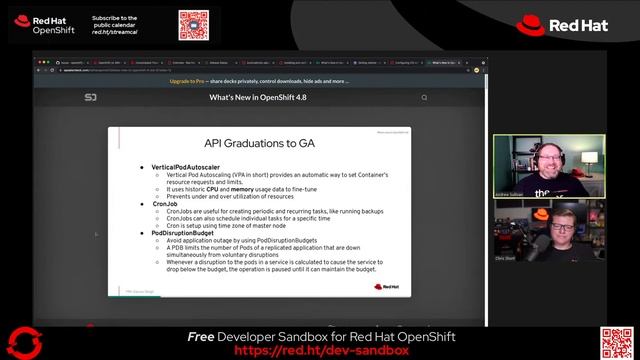Click the large Red Hat logo top-right

point(562,25)
